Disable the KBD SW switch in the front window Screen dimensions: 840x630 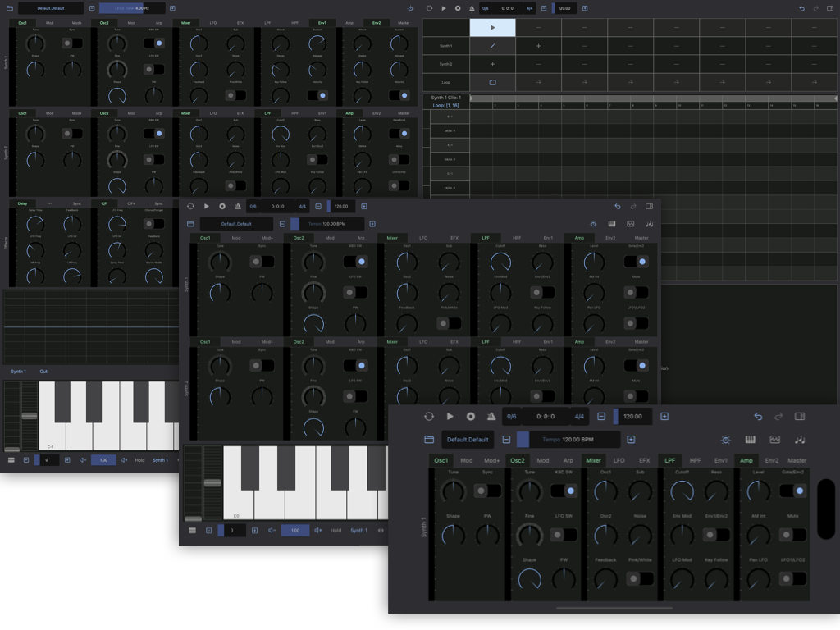click(563, 491)
